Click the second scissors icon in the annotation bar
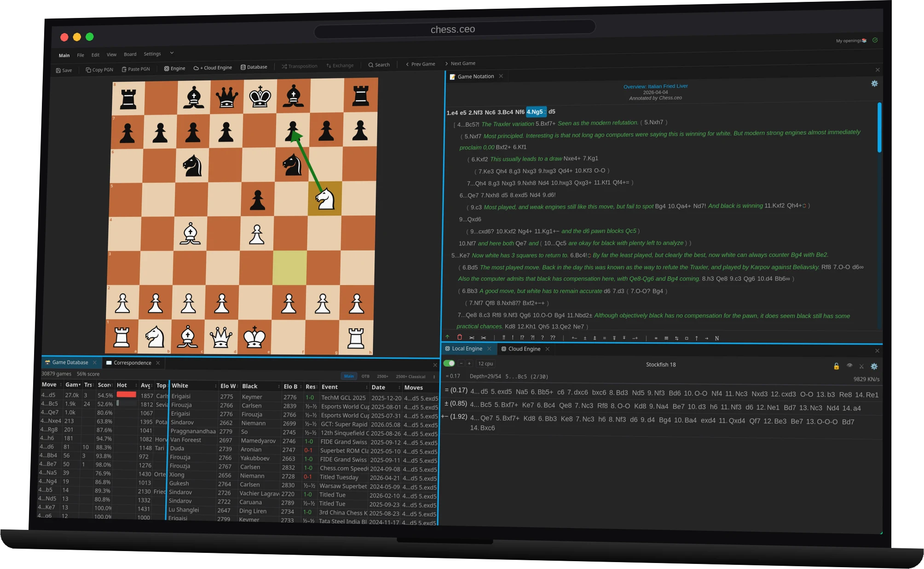The image size is (924, 569). coord(483,337)
